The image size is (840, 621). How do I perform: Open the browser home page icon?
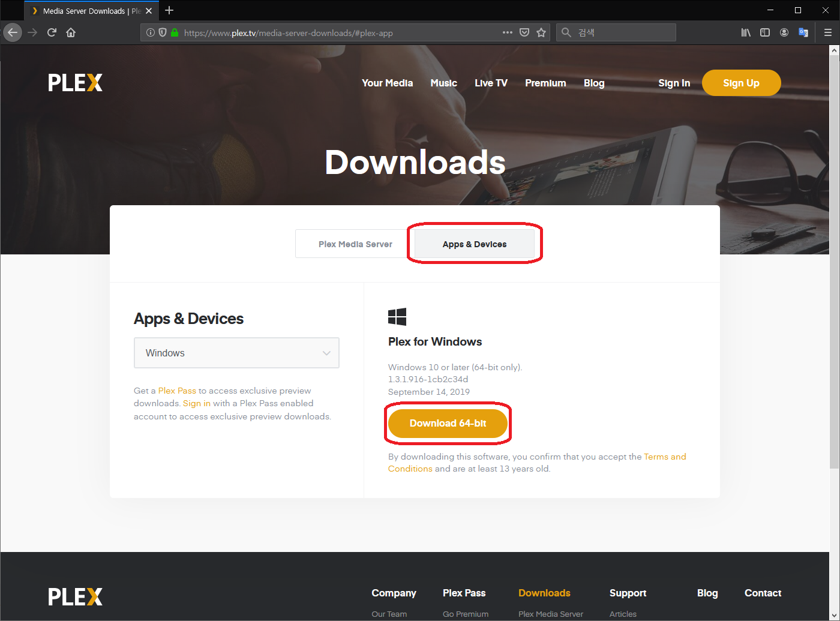point(71,32)
